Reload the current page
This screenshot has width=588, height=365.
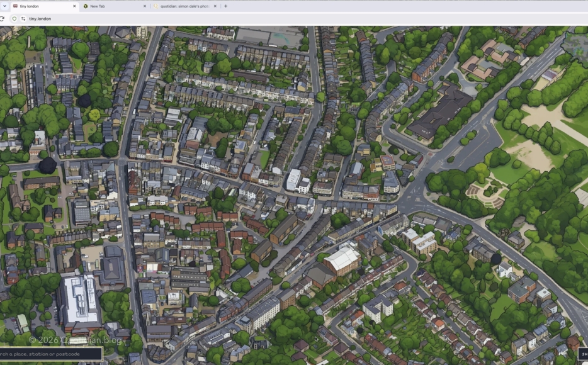[3, 19]
